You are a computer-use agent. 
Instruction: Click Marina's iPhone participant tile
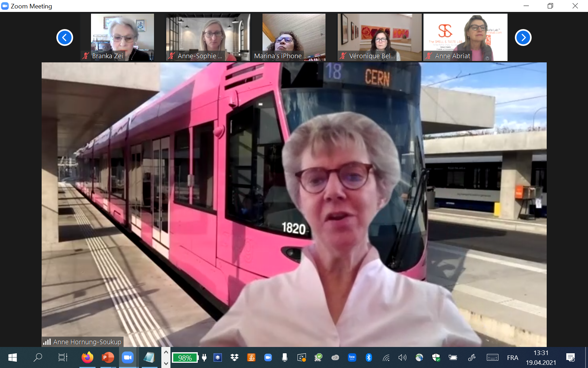[x=294, y=37]
